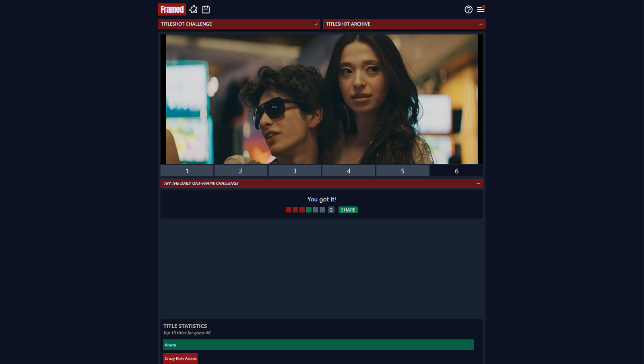Click the Crazy Rich Asians statistics bar

(x=180, y=358)
